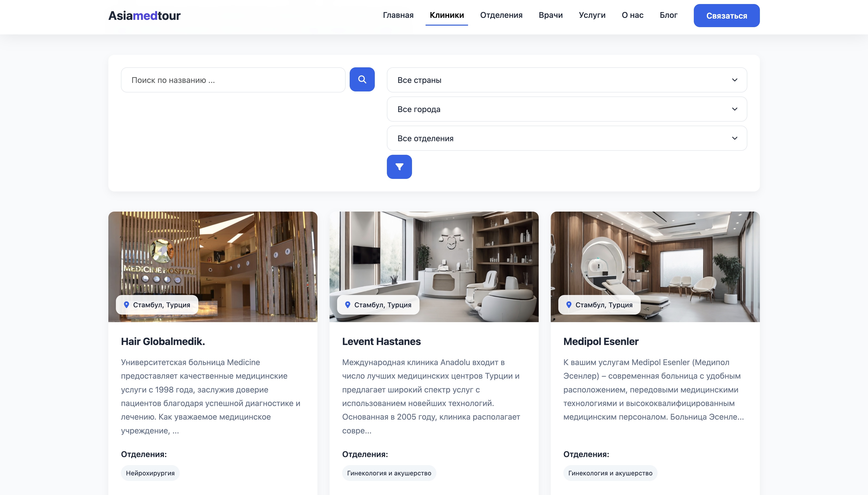The image size is (868, 495).
Task: Open the Все отделения dropdown
Action: (566, 138)
